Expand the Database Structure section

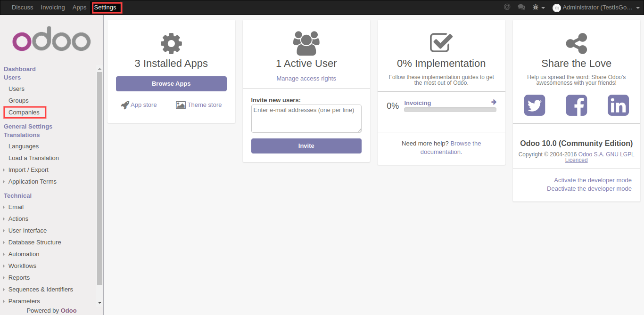tap(34, 242)
